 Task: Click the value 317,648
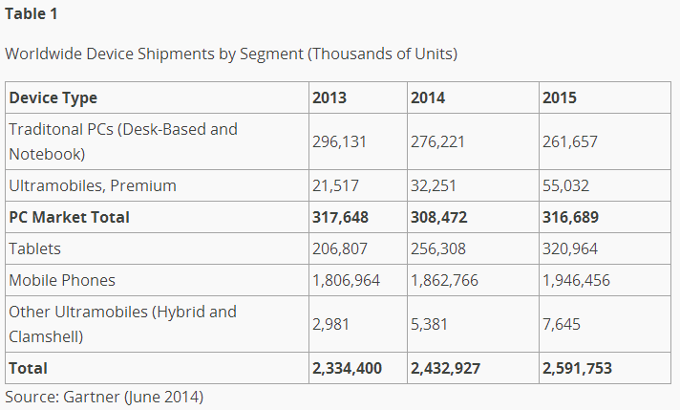click(340, 217)
